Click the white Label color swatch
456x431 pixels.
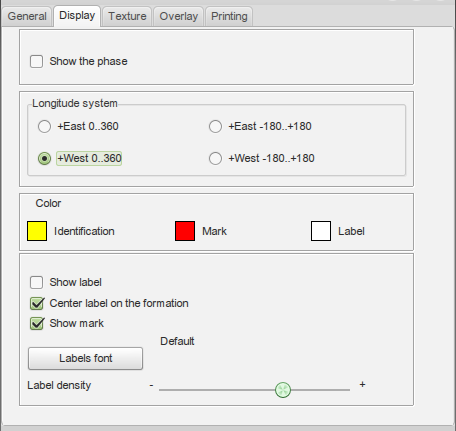click(x=321, y=231)
